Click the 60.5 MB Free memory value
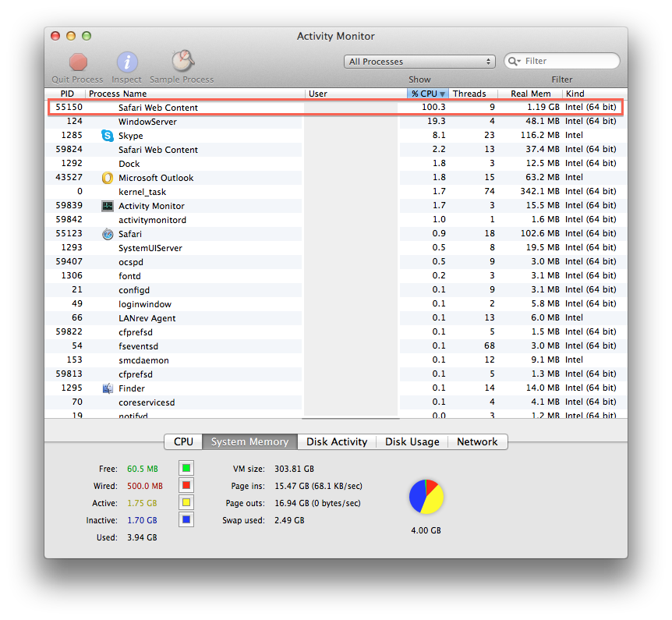This screenshot has height=620, width=672. point(143,469)
